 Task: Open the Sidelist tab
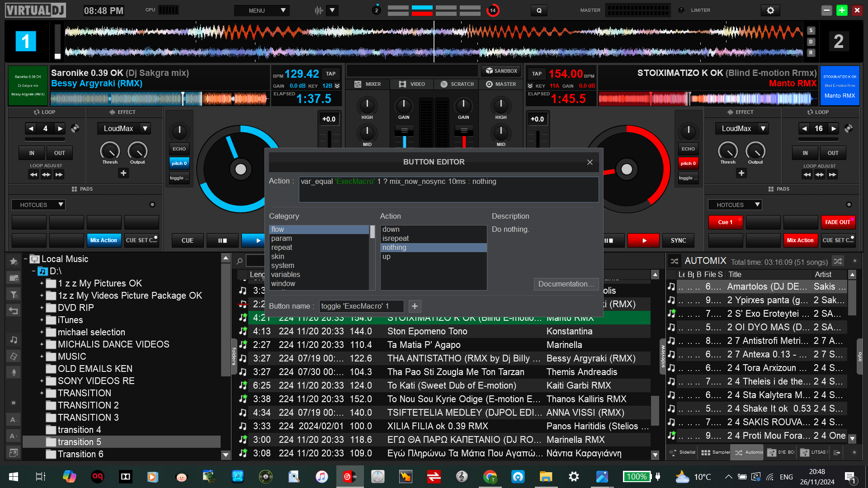682,452
